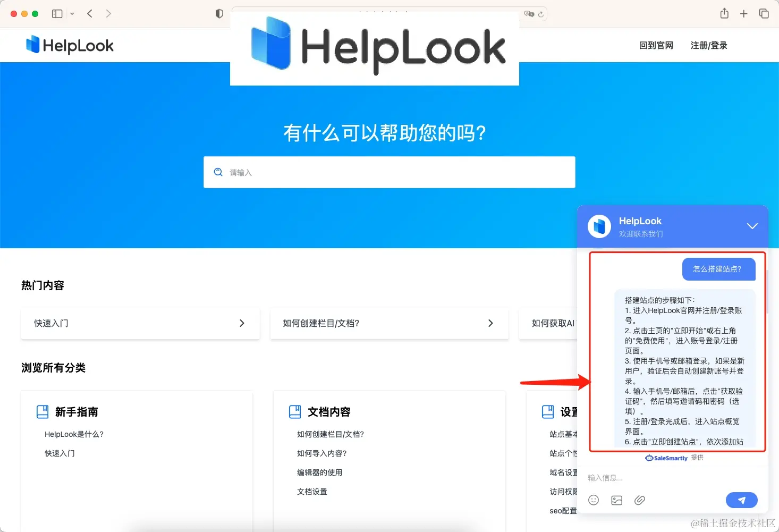Open the 回到官网 link

656,46
